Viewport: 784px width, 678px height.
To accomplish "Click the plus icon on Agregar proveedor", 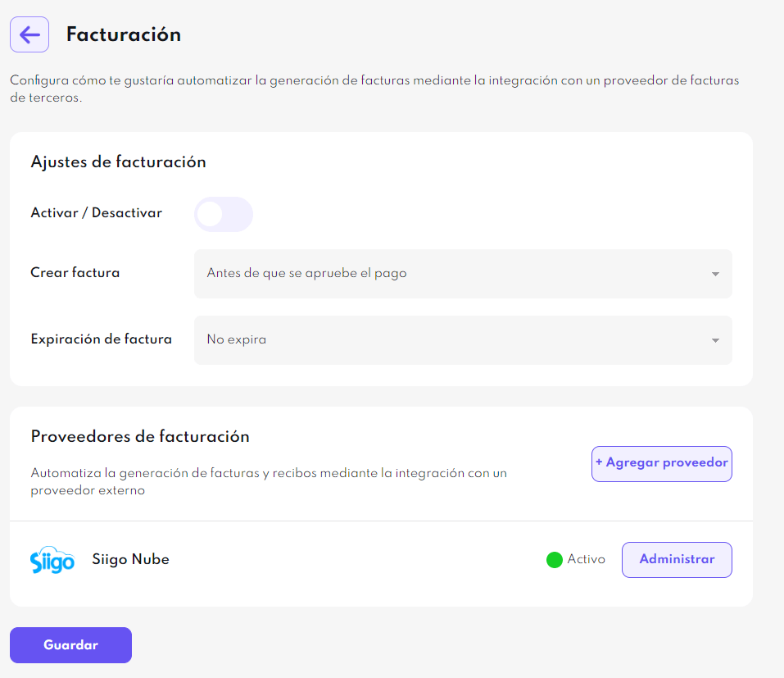I will click(x=600, y=463).
